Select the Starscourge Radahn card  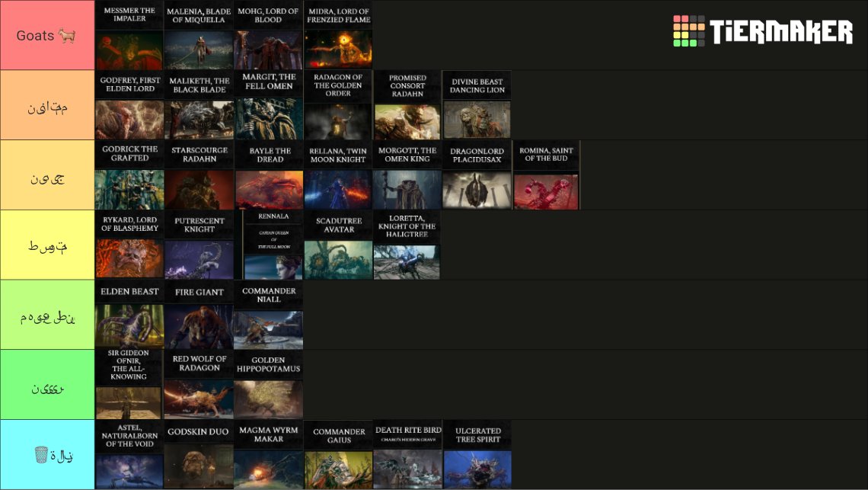tap(199, 175)
